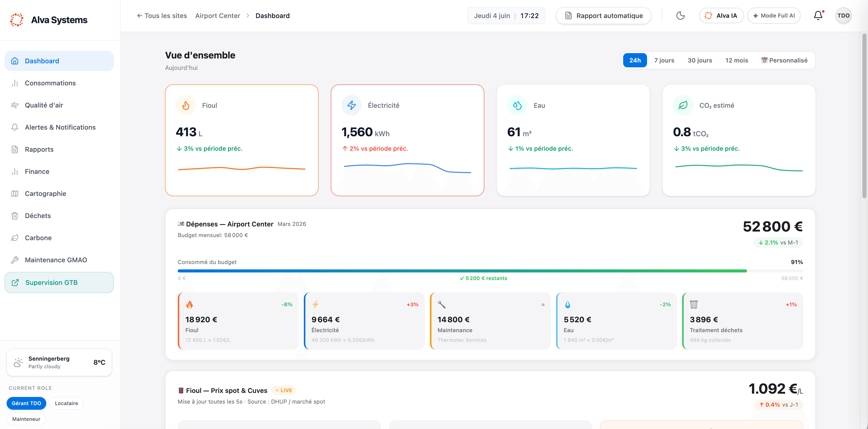
Task: Click the Eau water droplets icon
Action: pyautogui.click(x=517, y=105)
